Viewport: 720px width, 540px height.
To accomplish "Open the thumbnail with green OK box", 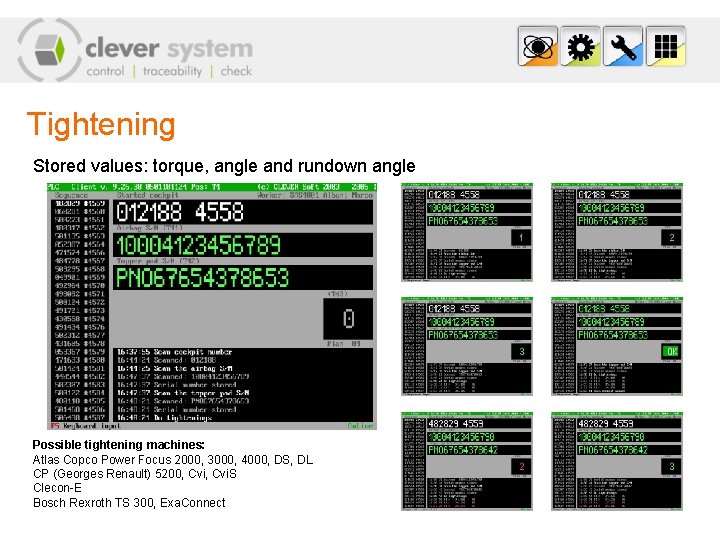I will tap(617, 346).
